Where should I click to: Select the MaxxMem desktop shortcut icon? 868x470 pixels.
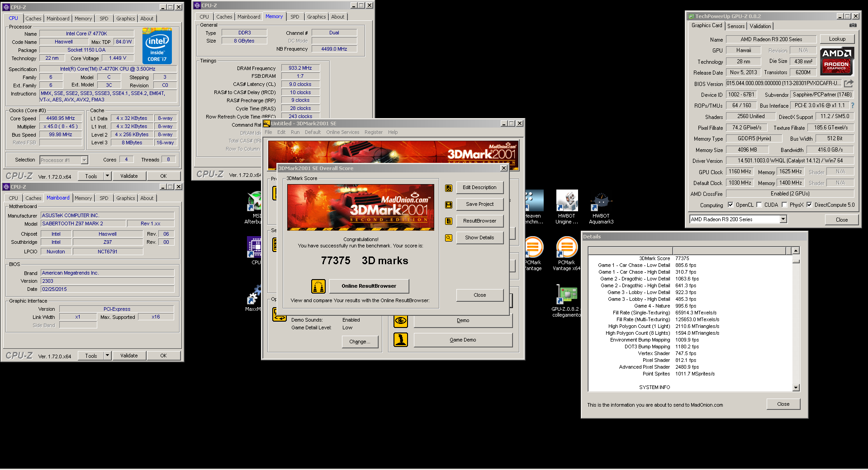tap(254, 298)
